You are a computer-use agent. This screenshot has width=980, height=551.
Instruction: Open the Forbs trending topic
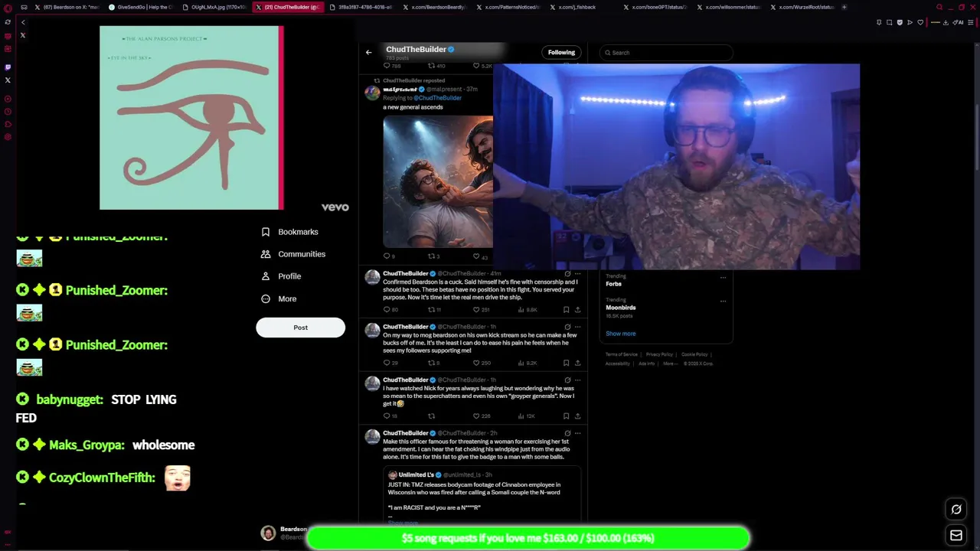click(613, 284)
